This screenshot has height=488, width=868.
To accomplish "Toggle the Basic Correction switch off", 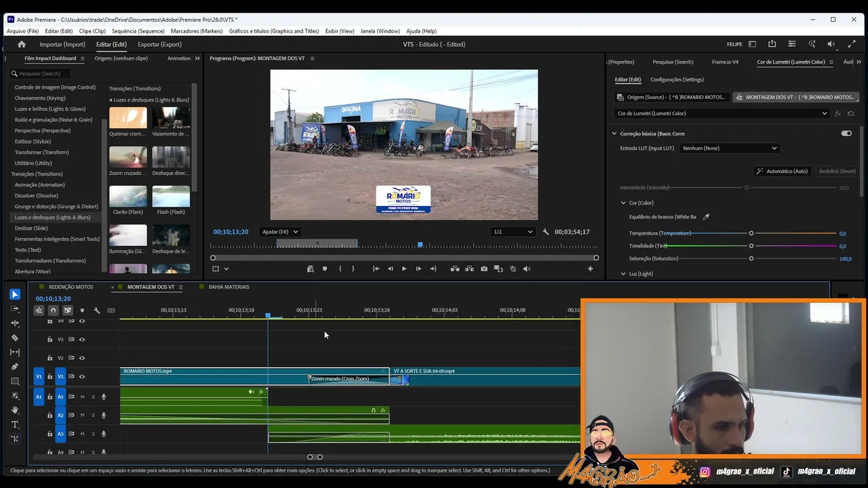I will (846, 134).
